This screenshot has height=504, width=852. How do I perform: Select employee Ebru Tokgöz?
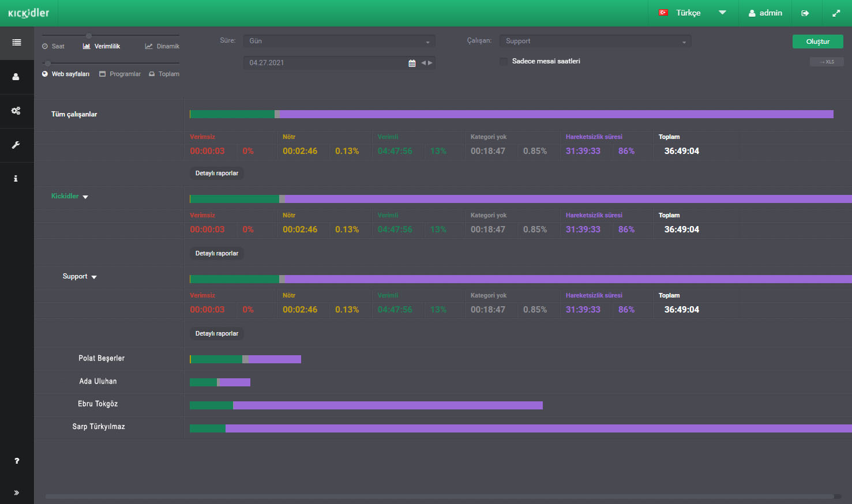[x=98, y=404]
